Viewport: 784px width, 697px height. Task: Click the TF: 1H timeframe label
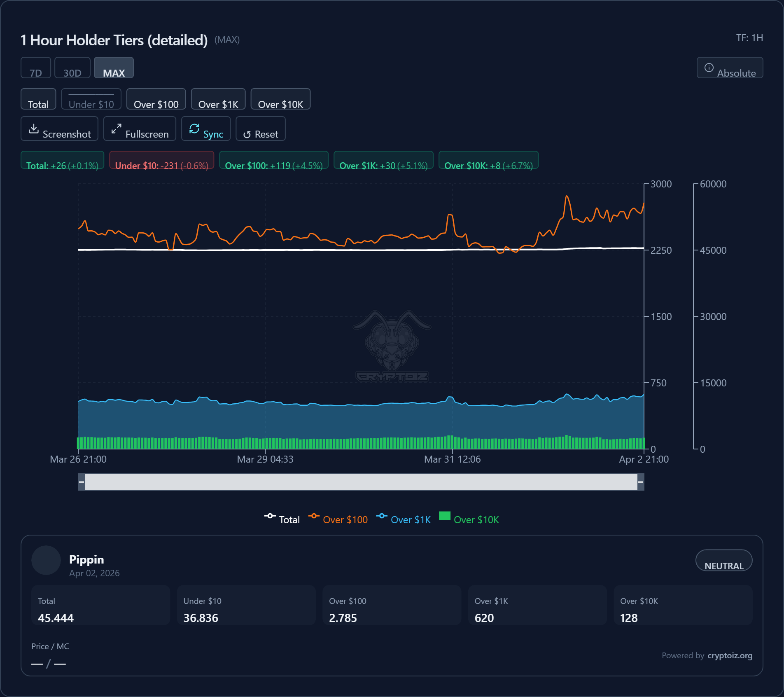(x=749, y=38)
